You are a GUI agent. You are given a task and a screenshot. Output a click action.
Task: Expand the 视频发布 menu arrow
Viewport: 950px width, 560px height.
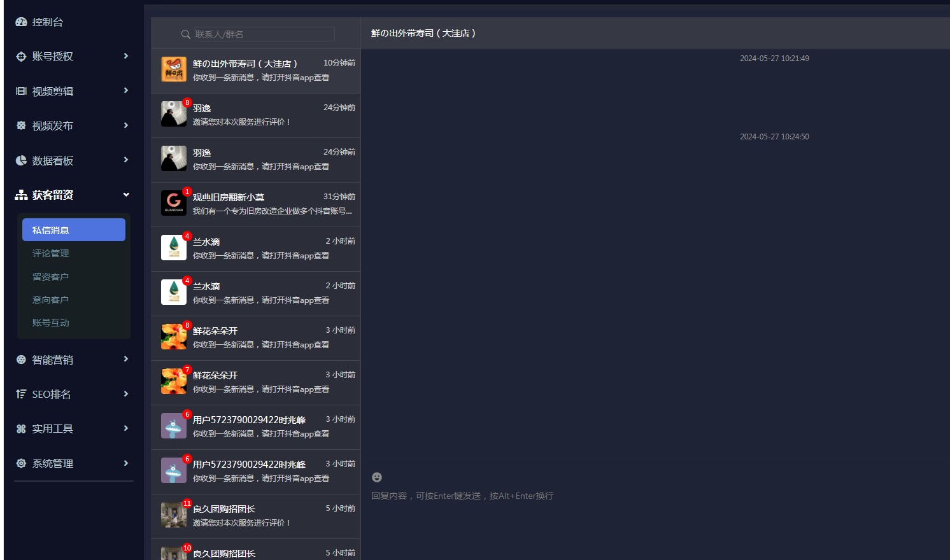tap(126, 125)
